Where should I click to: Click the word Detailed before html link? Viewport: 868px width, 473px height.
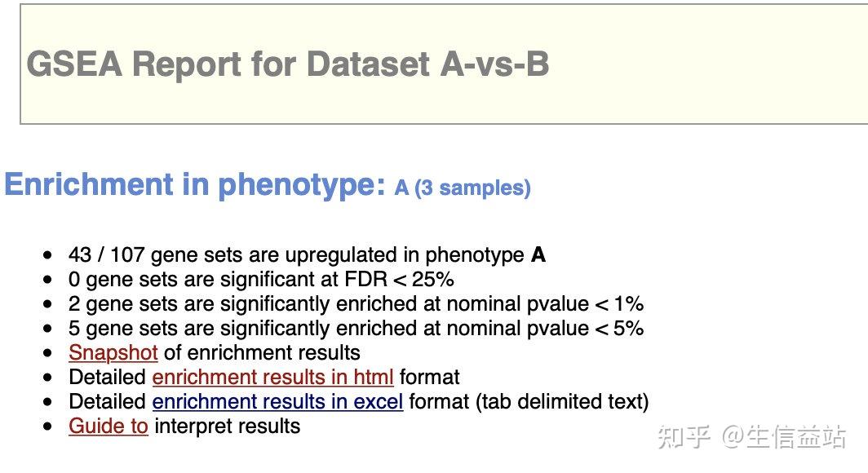(x=108, y=378)
